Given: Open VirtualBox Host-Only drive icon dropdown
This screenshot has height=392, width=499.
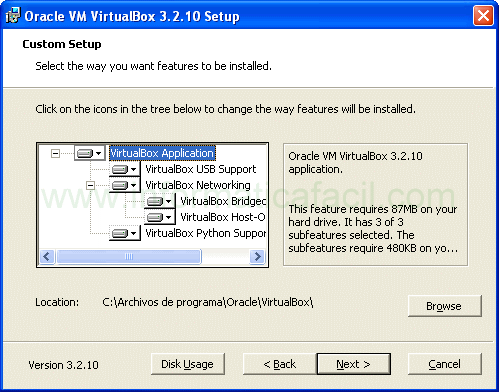Looking at the screenshot, I should tap(159, 217).
